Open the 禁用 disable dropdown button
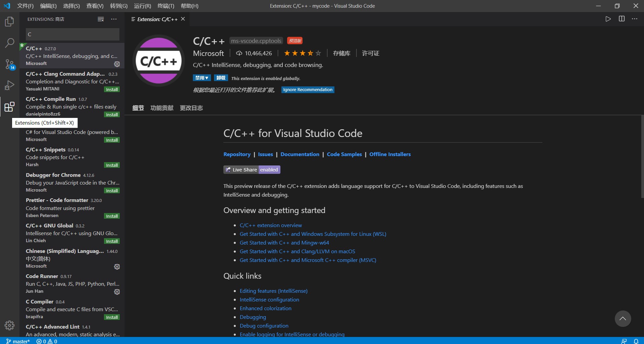Image resolution: width=644 pixels, height=344 pixels. [202, 78]
